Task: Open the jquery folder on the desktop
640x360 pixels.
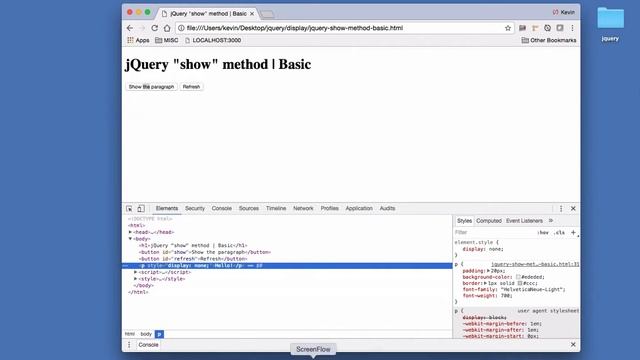Action: pos(610,24)
